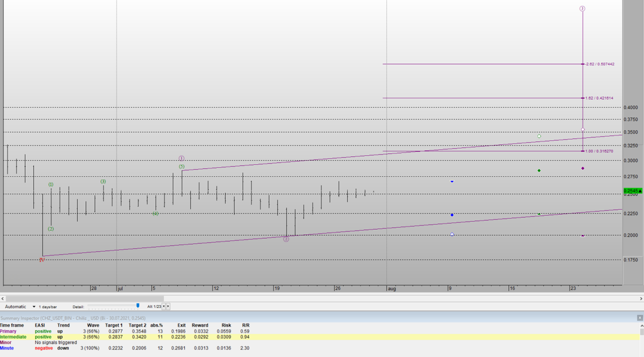Click the green (3) wave label

point(103,181)
